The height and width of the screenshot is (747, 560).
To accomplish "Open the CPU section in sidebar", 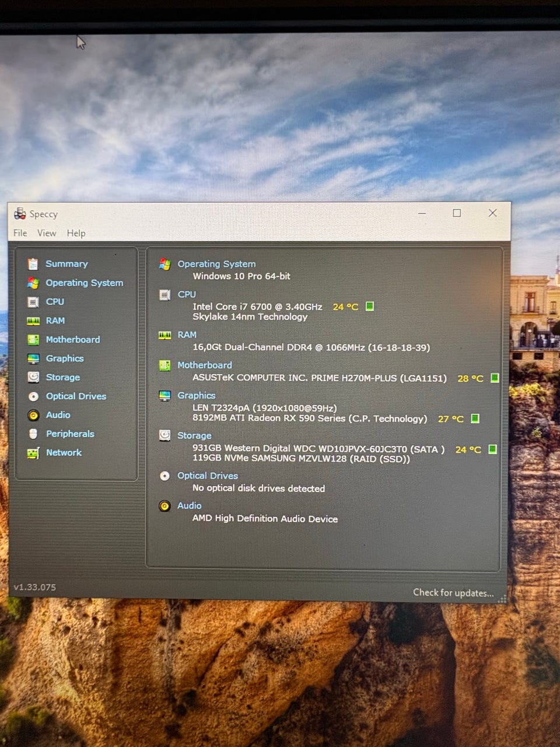I will [x=55, y=302].
